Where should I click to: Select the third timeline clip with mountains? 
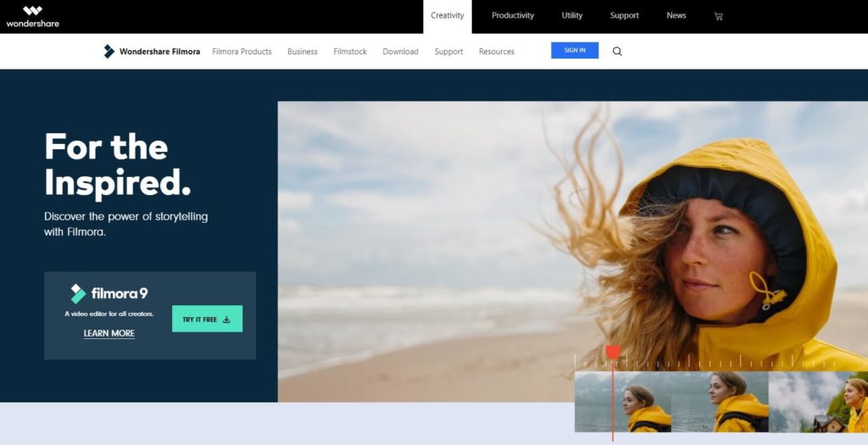[818, 402]
